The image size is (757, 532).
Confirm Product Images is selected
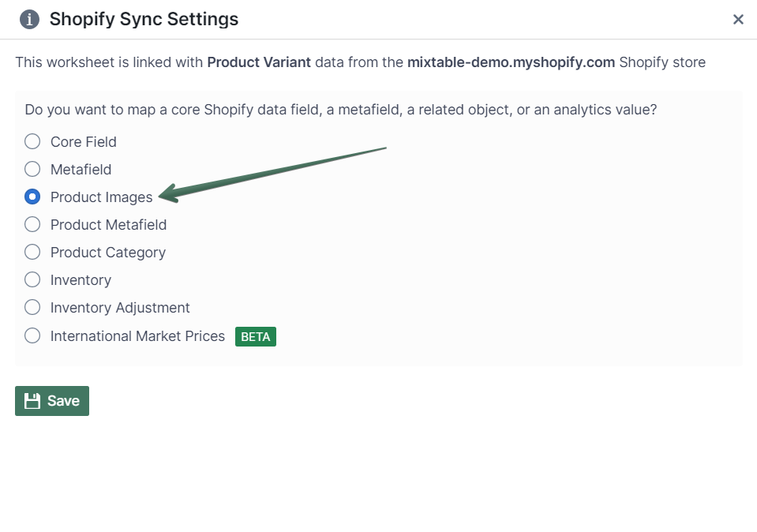click(32, 197)
